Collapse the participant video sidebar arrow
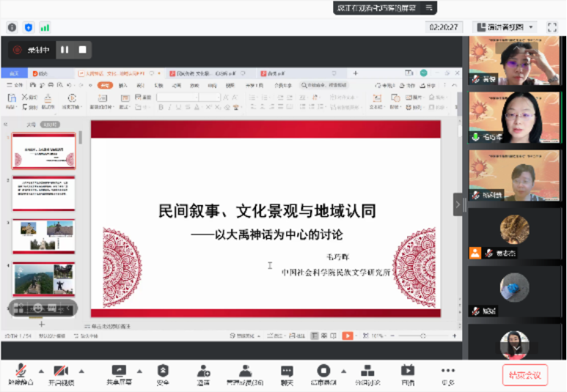Image resolution: width=567 pixels, height=392 pixels. [458, 204]
